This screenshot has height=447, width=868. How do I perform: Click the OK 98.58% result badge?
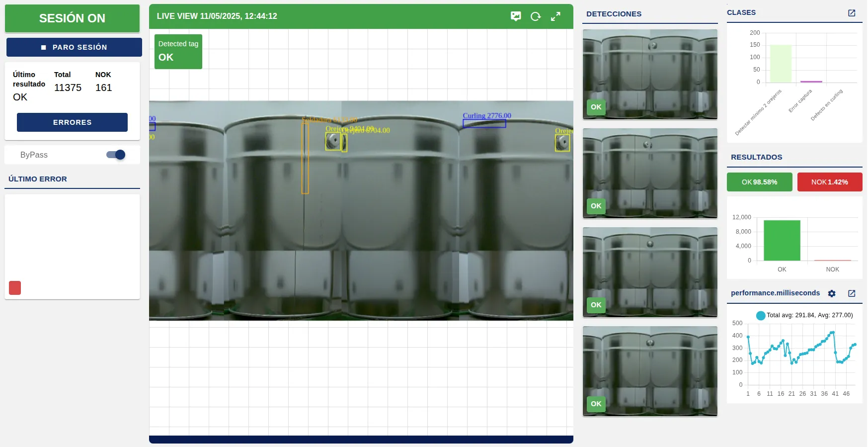759,182
